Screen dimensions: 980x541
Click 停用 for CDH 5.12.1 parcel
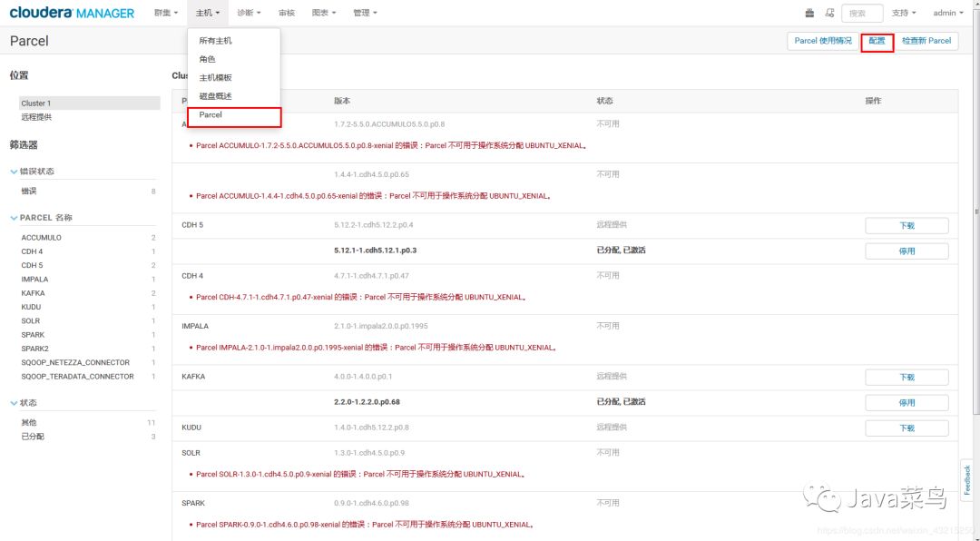click(x=906, y=251)
